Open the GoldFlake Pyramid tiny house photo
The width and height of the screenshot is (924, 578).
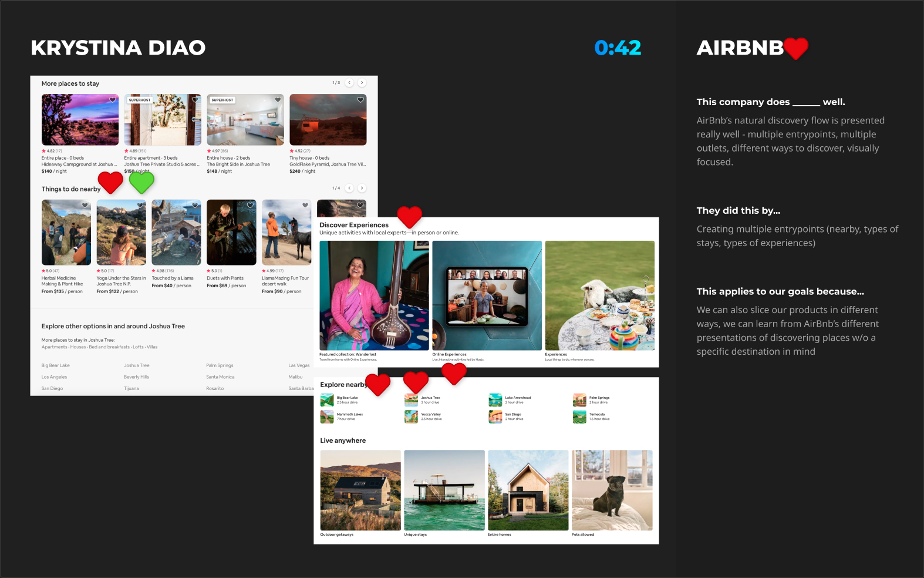328,120
